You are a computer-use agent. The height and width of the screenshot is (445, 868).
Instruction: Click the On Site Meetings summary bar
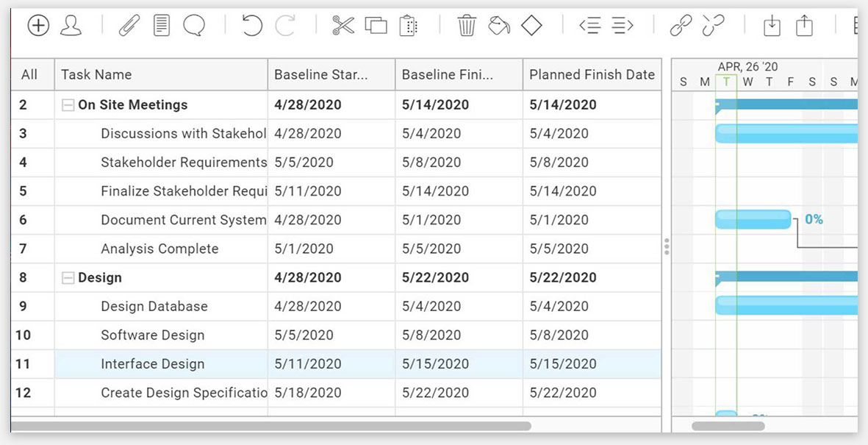(x=786, y=104)
